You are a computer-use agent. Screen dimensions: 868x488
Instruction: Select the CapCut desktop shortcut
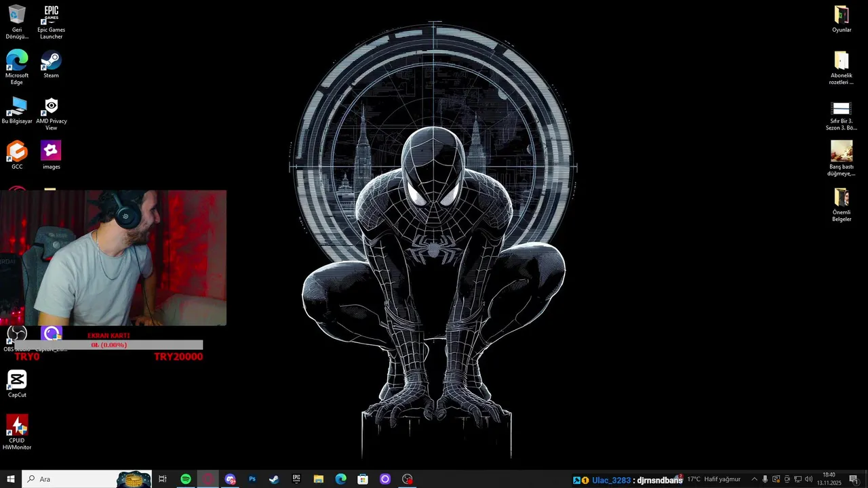click(17, 384)
